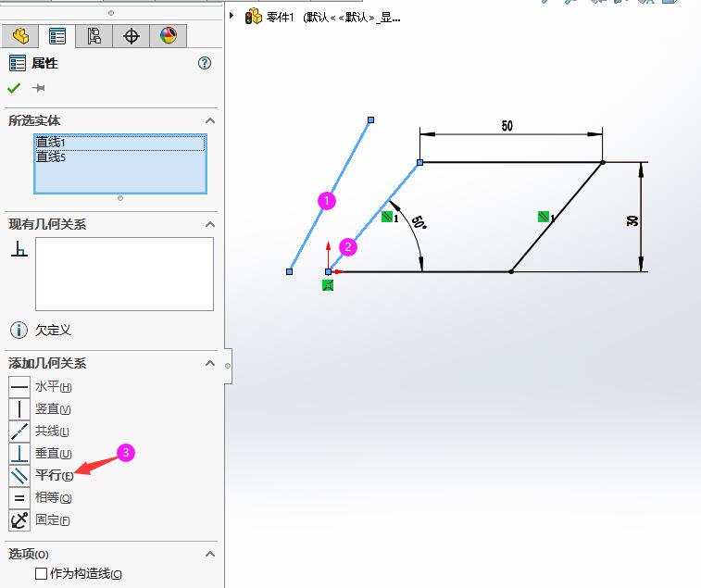Open the DimXpertManager crosshair tab

131,36
